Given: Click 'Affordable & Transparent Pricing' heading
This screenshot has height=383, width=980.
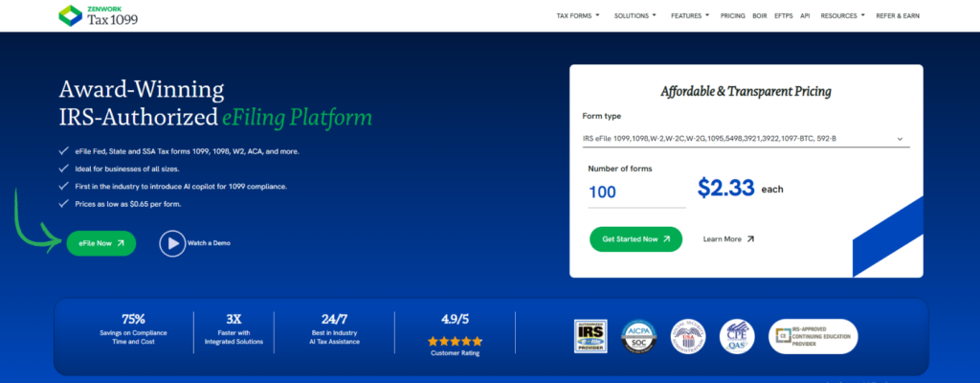Looking at the screenshot, I should (746, 91).
